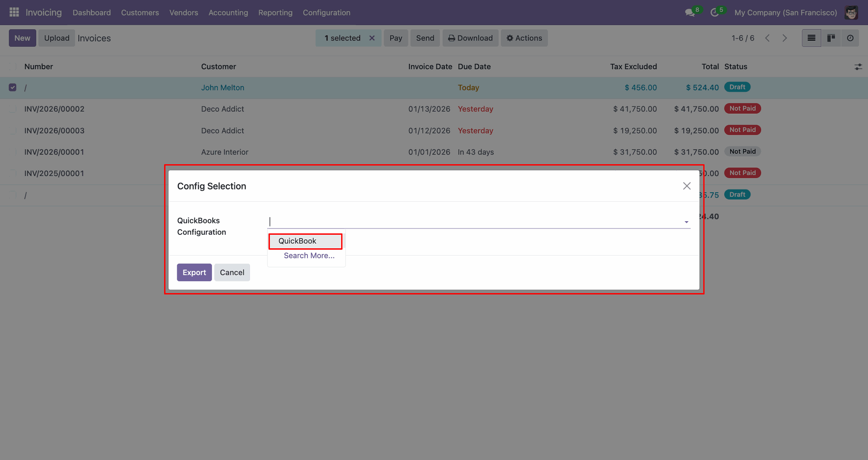Image resolution: width=868 pixels, height=460 pixels.
Task: Open the apps grid home menu
Action: (14, 12)
